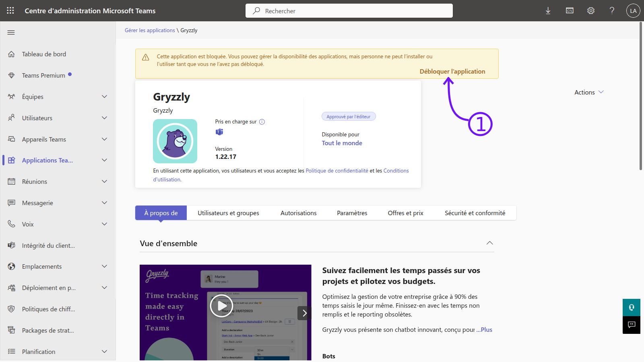
Task: Click the Voix phone icon
Action: (x=11, y=224)
